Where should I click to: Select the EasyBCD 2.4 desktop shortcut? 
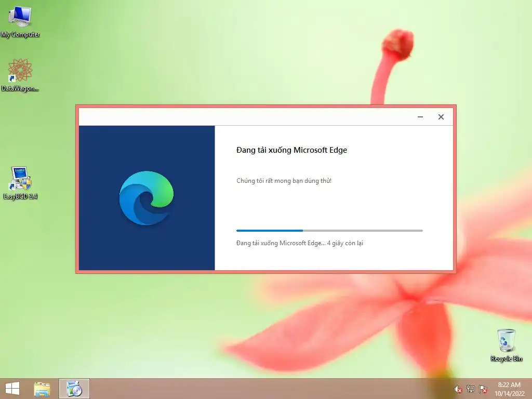[x=20, y=183]
